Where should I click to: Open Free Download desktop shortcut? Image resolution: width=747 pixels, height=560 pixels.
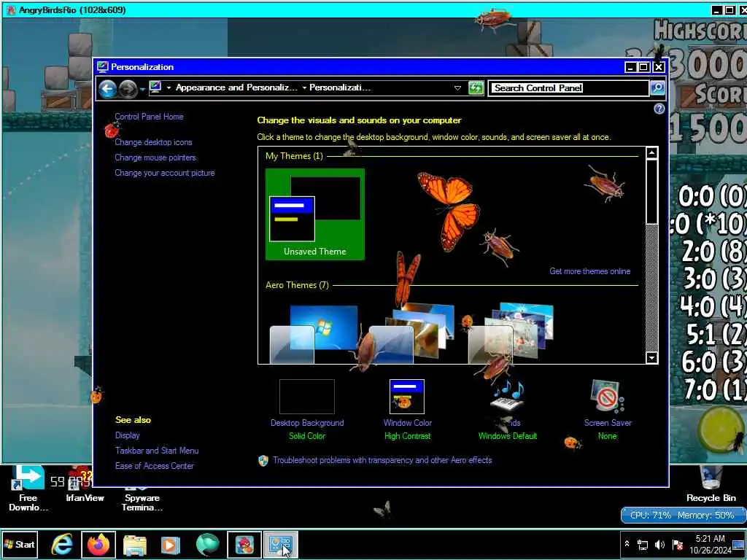28,489
